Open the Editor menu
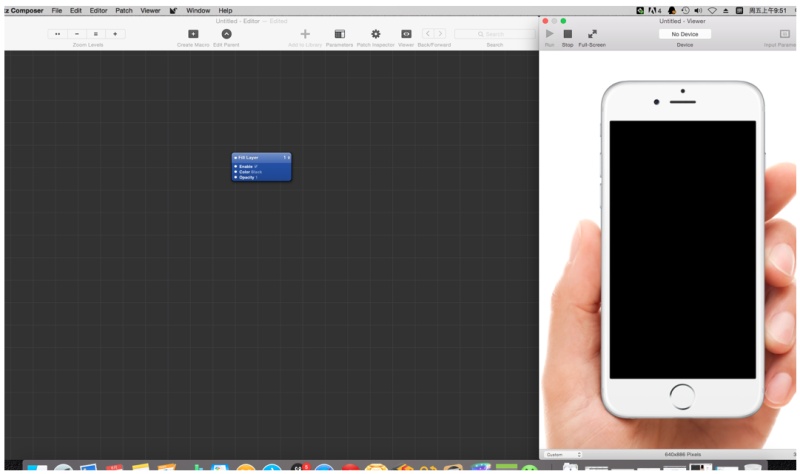The height and width of the screenshot is (474, 800). point(98,10)
